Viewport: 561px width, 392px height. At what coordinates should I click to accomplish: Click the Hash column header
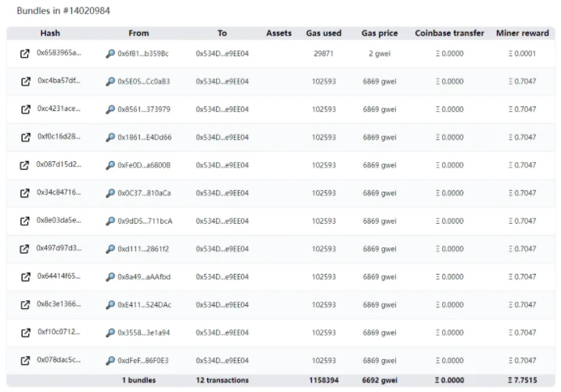click(50, 34)
